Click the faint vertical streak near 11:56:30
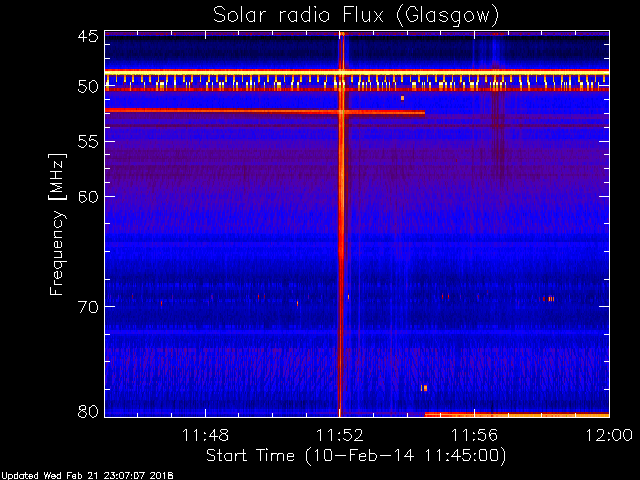Image resolution: width=640 pixels, height=480 pixels. pyautogui.click(x=496, y=110)
